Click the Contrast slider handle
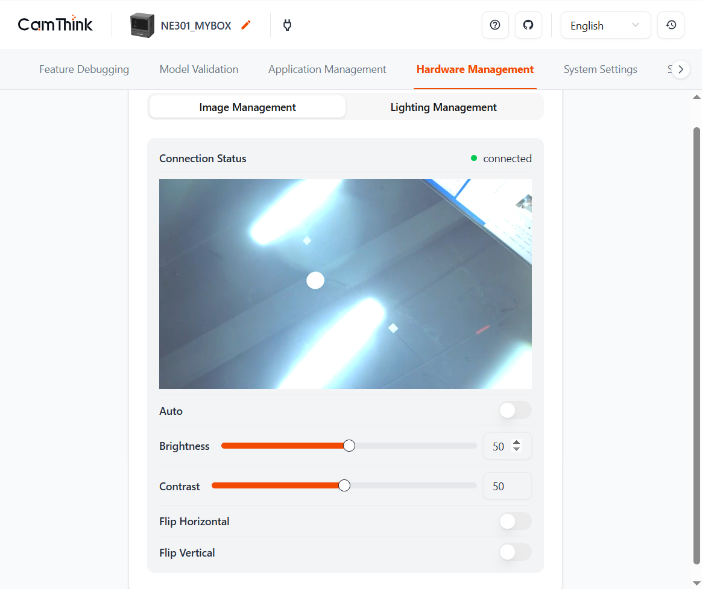The image size is (702, 589). [x=345, y=486]
